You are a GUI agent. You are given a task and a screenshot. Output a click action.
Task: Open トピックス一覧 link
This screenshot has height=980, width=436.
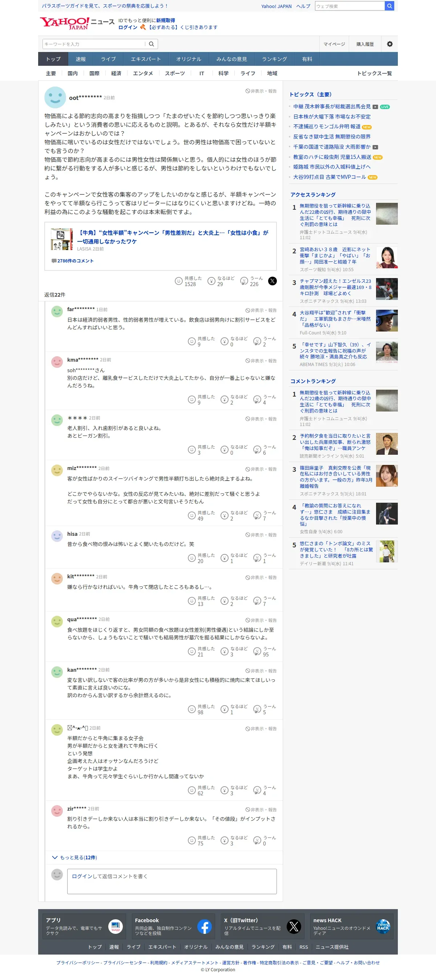click(375, 73)
